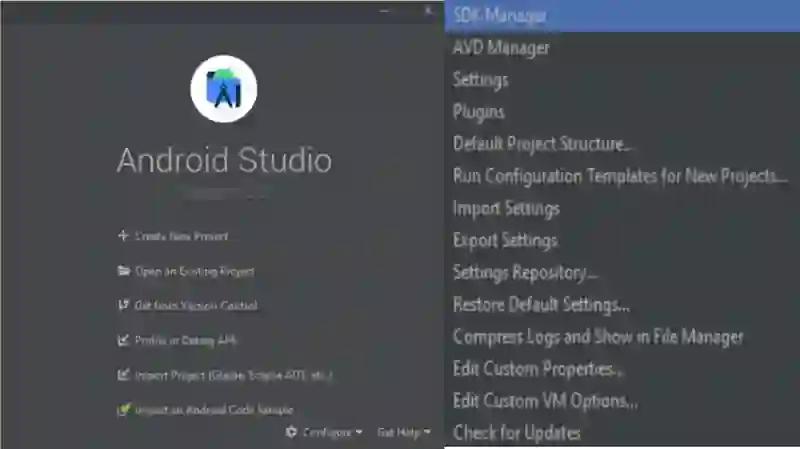Click the Android Studio logo
Image resolution: width=800 pixels, height=449 pixels.
coord(223,89)
